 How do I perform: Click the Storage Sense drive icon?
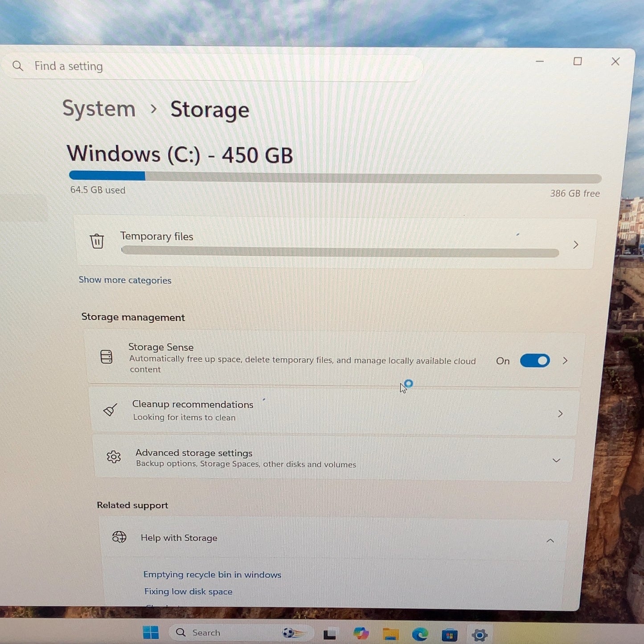pyautogui.click(x=107, y=357)
